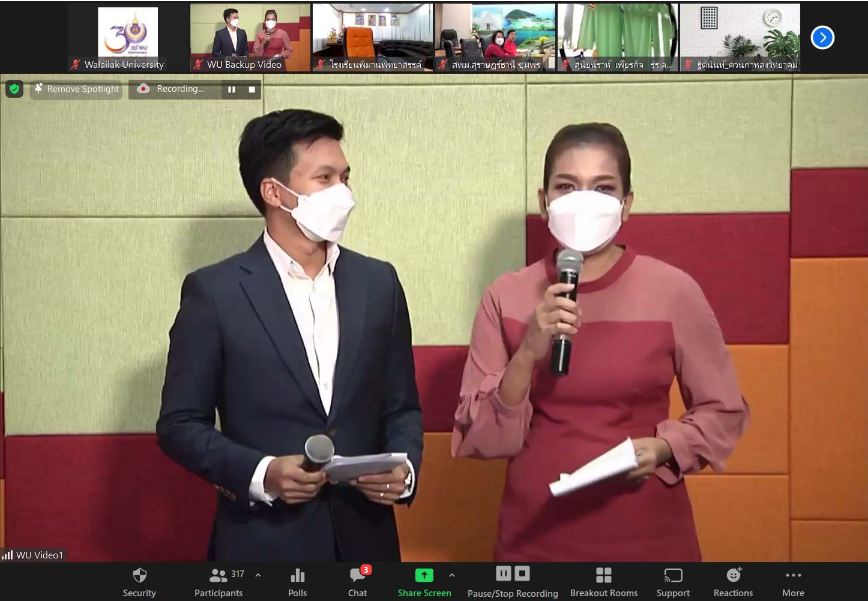This screenshot has width=868, height=601.
Task: Expand the arrow next to Participants
Action: click(258, 575)
